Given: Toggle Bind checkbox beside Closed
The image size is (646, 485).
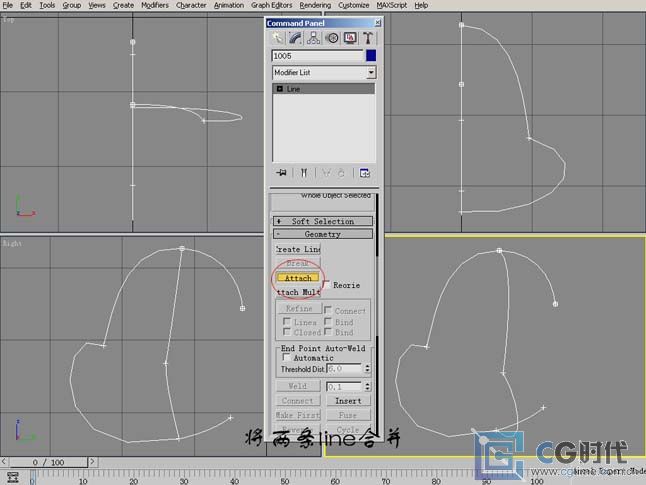Looking at the screenshot, I should (328, 332).
